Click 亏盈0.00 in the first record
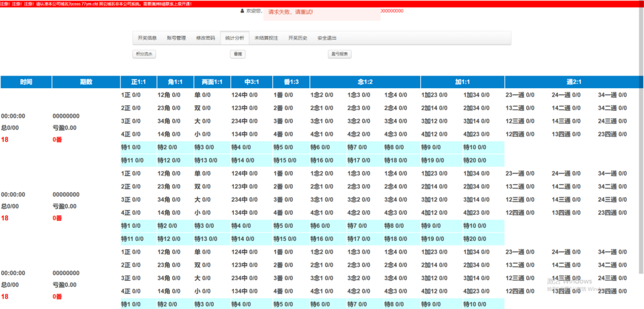 (65, 128)
